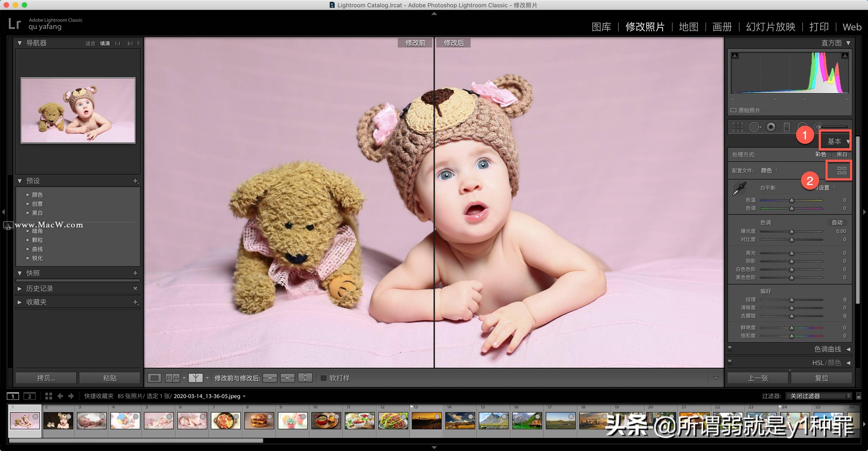The width and height of the screenshot is (868, 451).
Task: Open filmstrip grid view icon
Action: point(48,396)
